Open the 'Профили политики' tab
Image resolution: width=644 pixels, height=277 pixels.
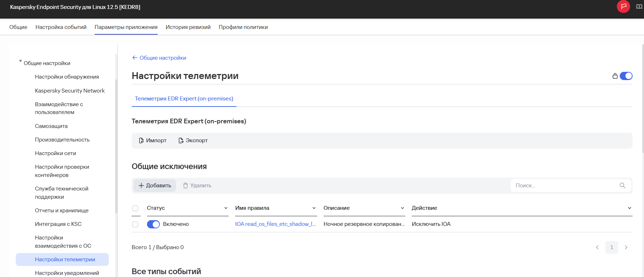(243, 27)
